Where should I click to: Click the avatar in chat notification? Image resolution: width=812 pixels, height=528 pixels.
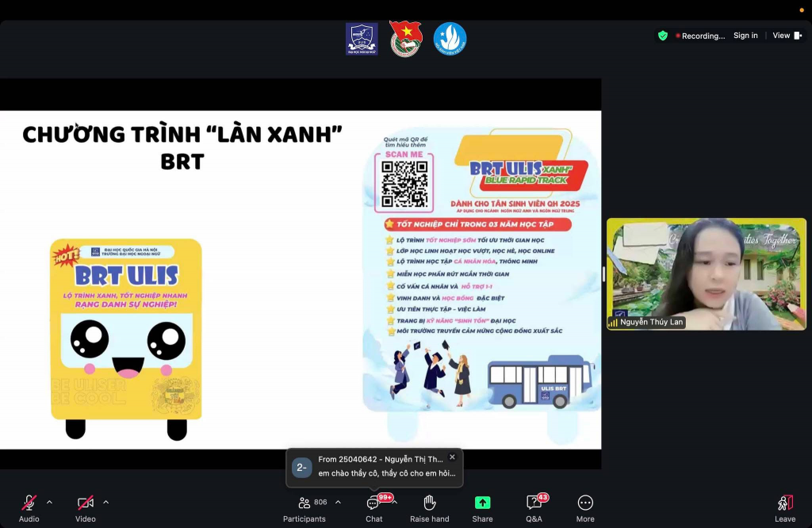[x=302, y=468]
